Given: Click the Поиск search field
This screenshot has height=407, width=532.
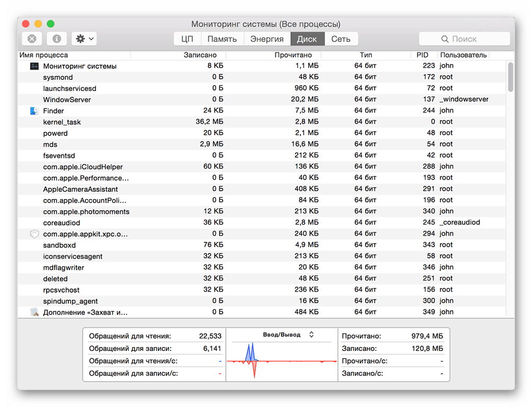Looking at the screenshot, I should 465,39.
